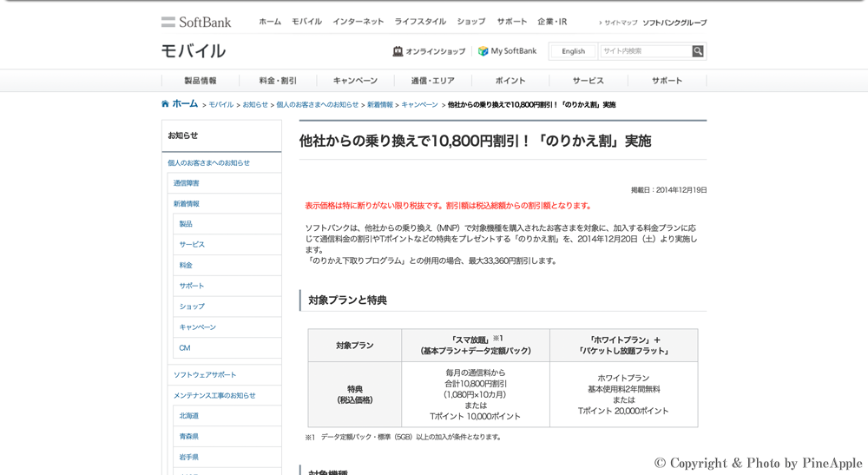The image size is (868, 475).
Task: Open サービス in the sidebar
Action: coord(192,244)
